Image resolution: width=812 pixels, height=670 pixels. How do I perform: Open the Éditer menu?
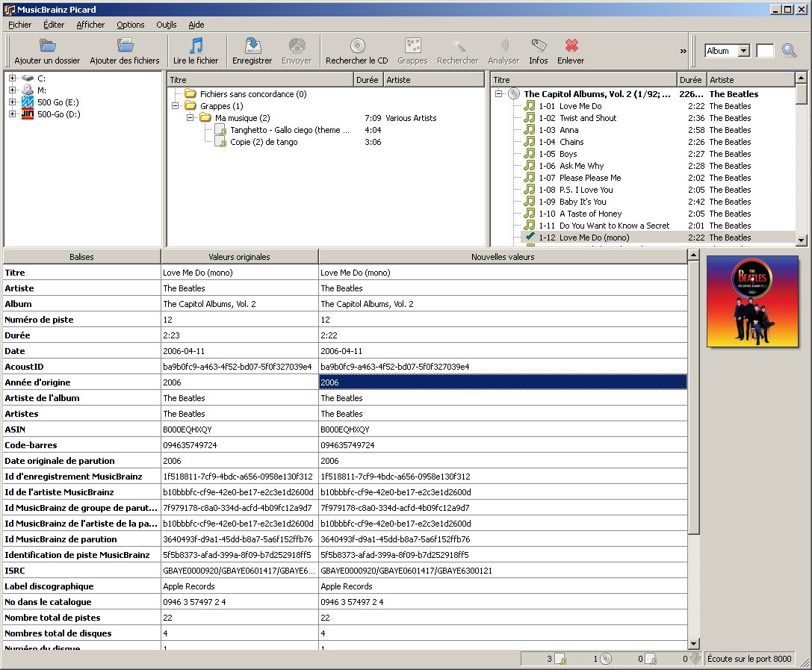pos(53,25)
